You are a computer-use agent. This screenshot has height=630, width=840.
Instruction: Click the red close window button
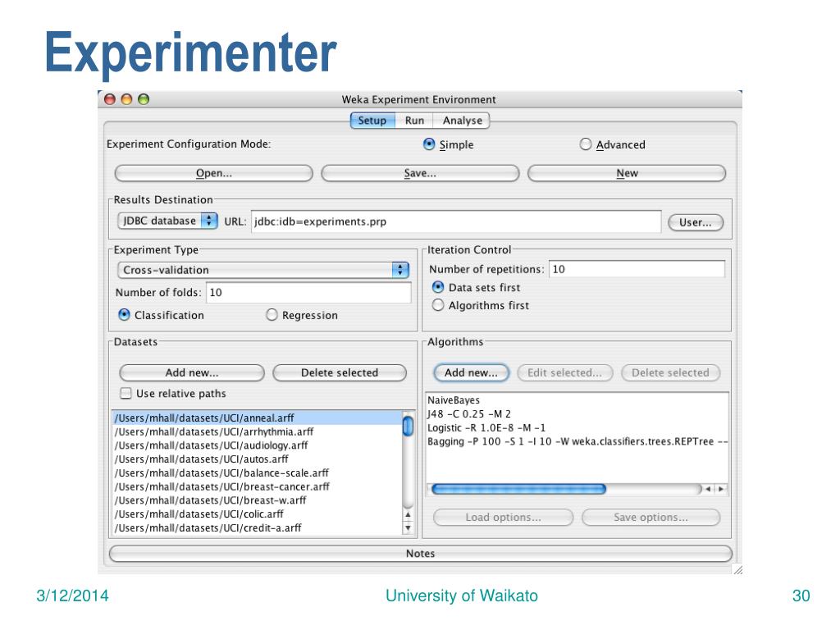(110, 99)
